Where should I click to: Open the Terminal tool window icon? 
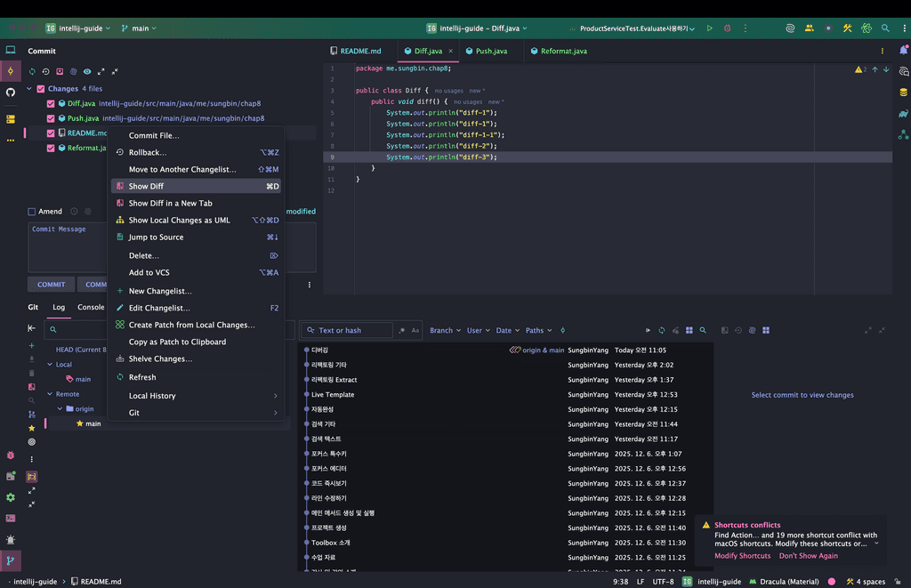coord(11,518)
